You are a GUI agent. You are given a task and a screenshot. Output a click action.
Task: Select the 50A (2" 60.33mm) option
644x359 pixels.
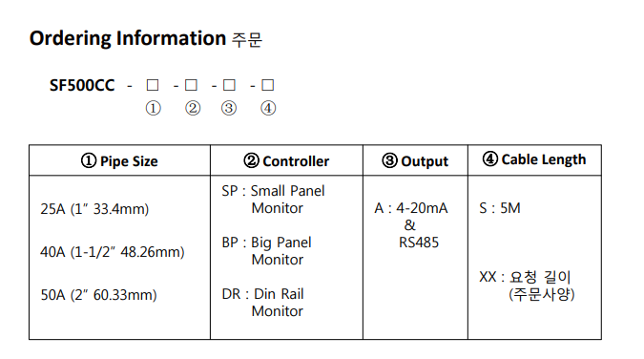click(x=98, y=295)
